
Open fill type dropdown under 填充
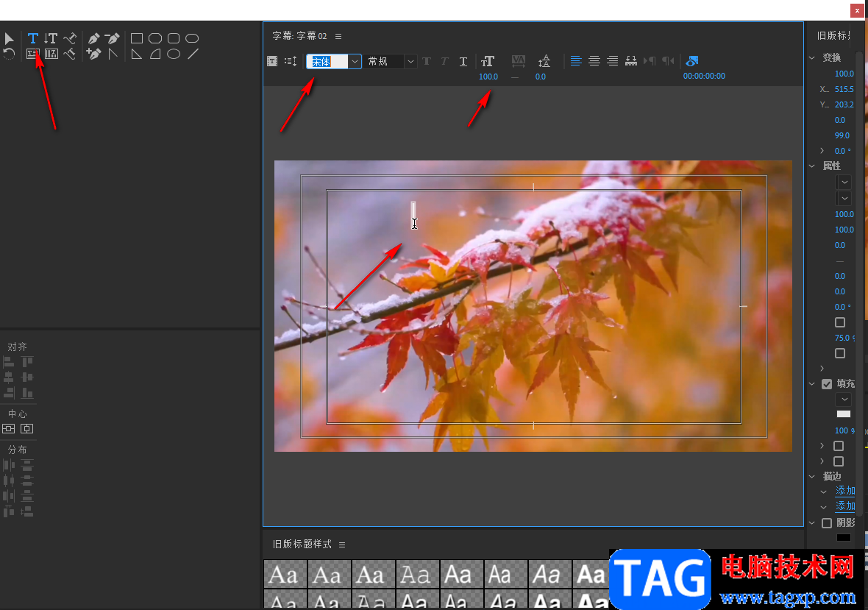point(844,399)
